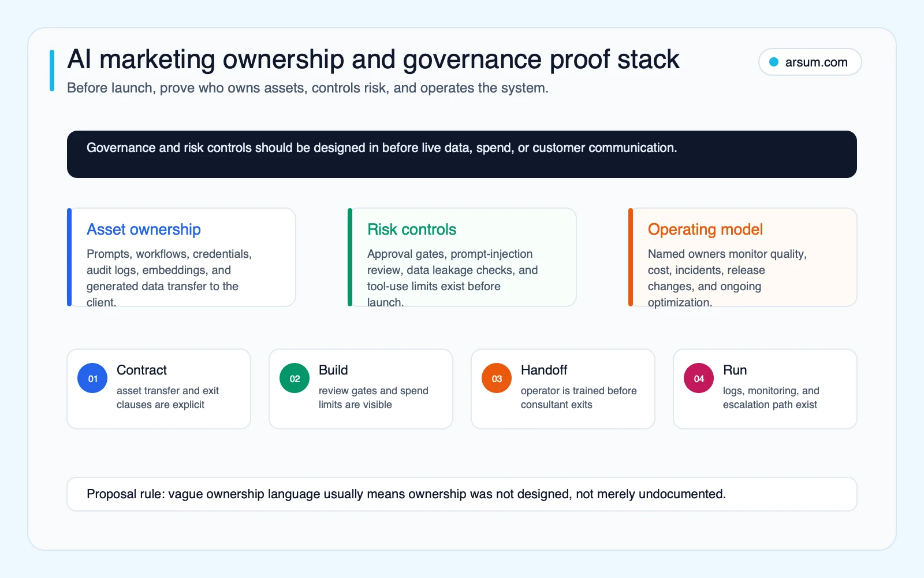Screen dimensions: 924x578
Task: Select the 01 Contract step circle
Action: click(x=92, y=379)
